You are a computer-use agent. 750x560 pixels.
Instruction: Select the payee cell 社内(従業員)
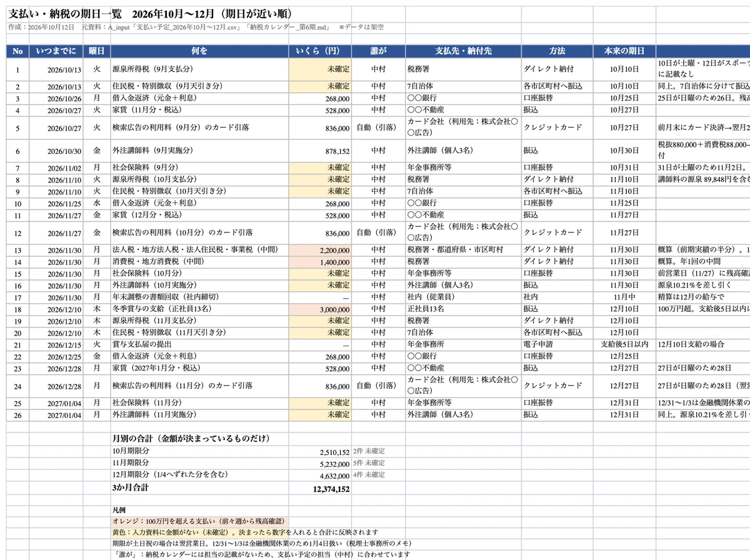pyautogui.click(x=463, y=297)
